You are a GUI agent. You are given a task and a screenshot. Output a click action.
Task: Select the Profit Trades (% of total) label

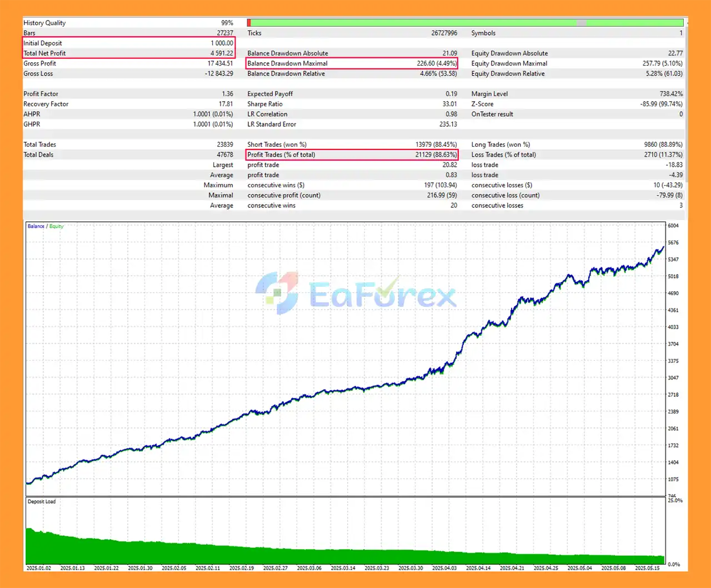tap(281, 155)
